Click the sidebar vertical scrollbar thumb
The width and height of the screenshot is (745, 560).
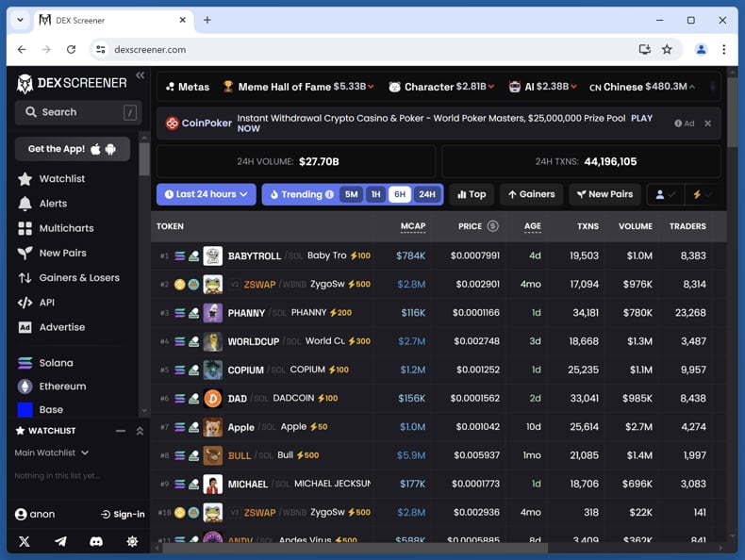coord(144,159)
